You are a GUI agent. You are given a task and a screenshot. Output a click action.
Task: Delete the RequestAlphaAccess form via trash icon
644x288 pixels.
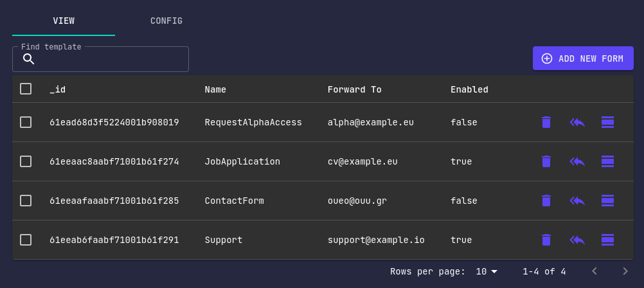546,122
